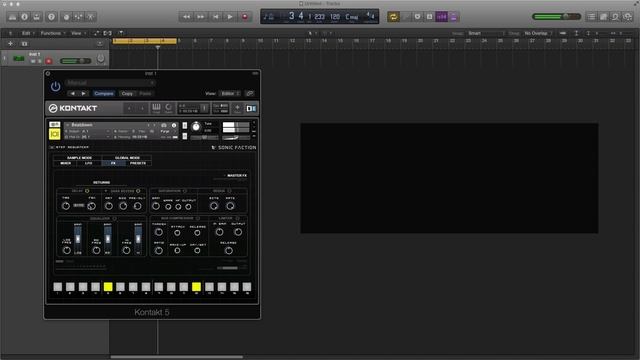Go to previous plugin preset arrow
The height and width of the screenshot is (360, 640).
tap(73, 93)
